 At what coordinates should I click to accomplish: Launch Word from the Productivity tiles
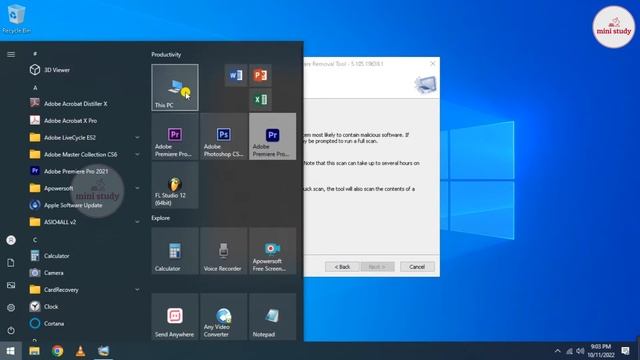(236, 75)
